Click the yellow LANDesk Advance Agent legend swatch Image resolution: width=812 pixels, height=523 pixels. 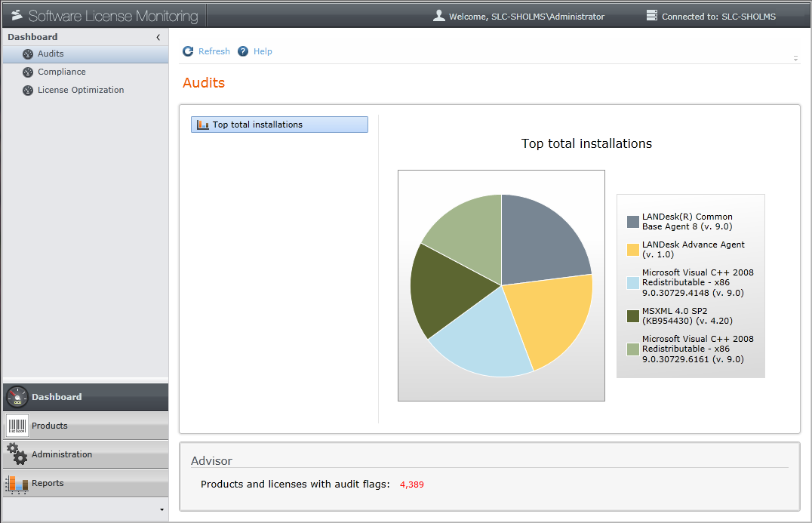(632, 249)
